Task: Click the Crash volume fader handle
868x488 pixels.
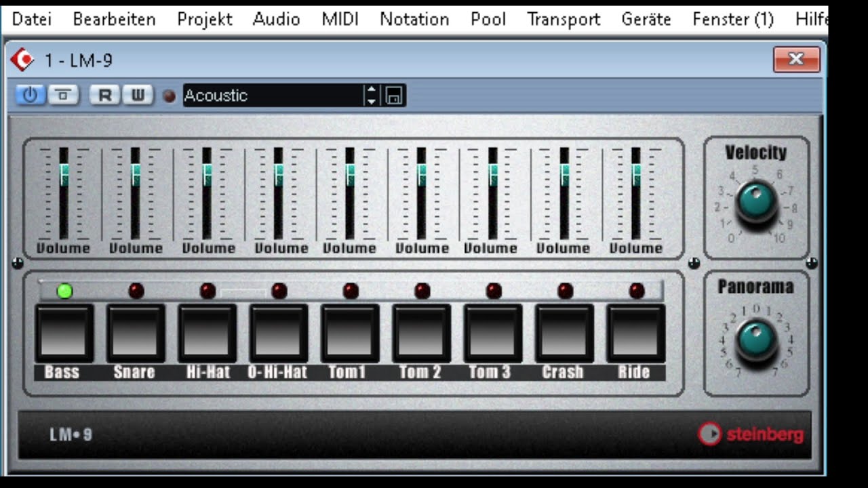Action: pyautogui.click(x=565, y=174)
